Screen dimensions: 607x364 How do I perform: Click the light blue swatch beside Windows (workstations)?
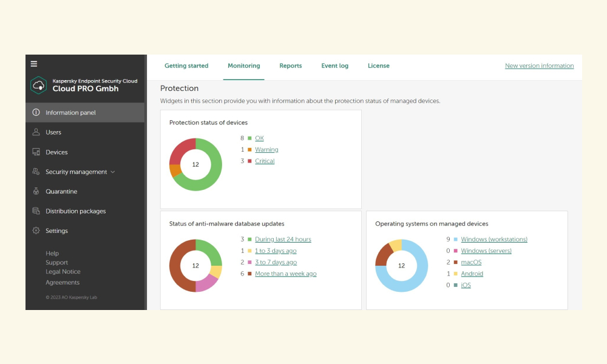[456, 240]
